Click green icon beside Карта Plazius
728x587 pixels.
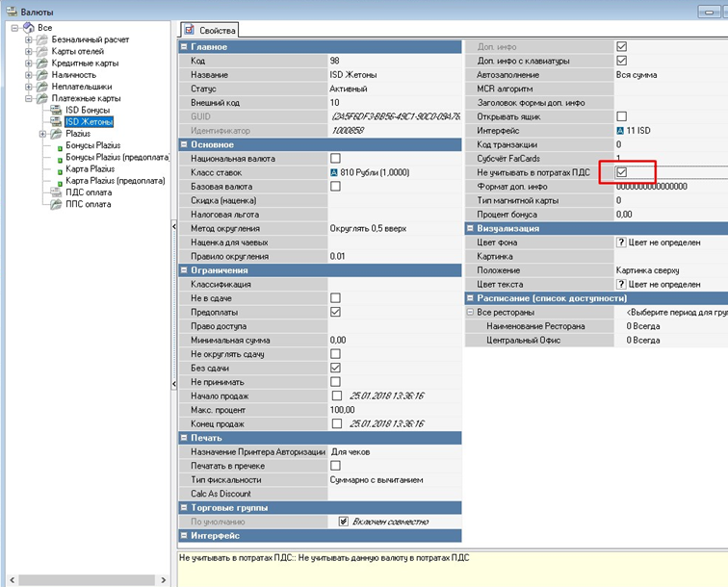(58, 169)
